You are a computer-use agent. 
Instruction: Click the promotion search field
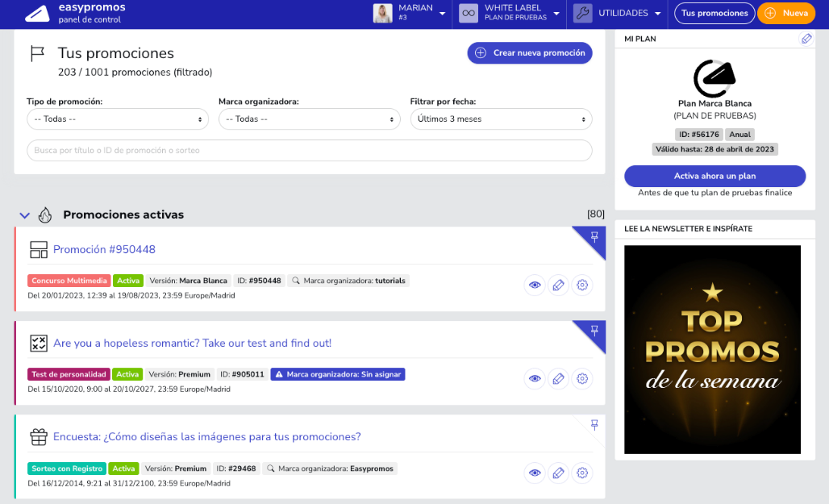(x=309, y=150)
